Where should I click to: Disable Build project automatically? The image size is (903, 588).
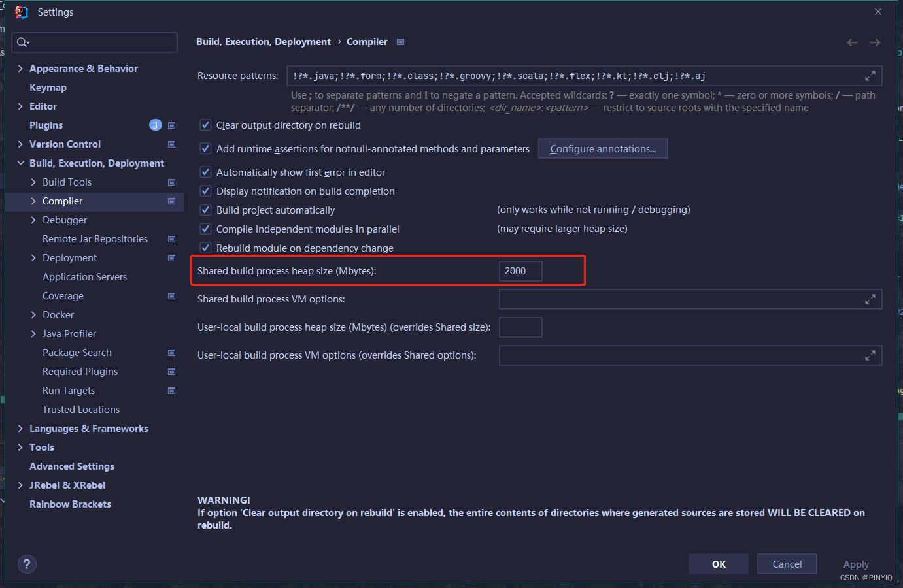(205, 210)
